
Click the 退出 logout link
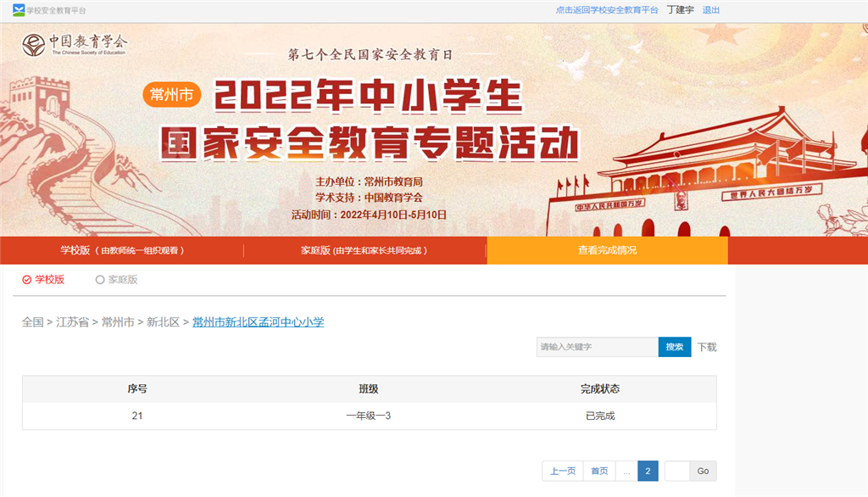[711, 10]
